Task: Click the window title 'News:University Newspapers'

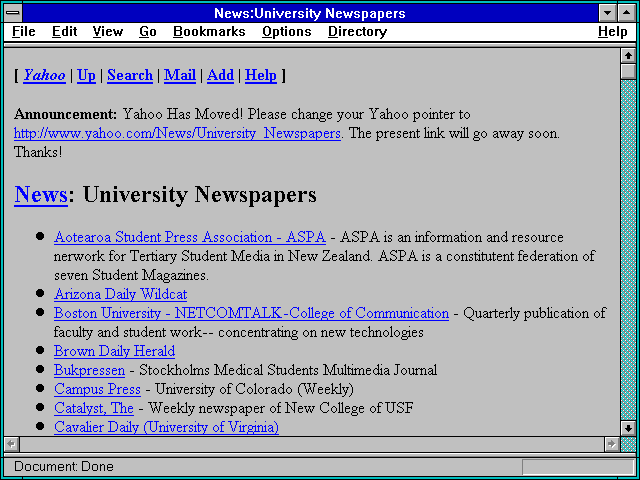Action: pyautogui.click(x=310, y=13)
